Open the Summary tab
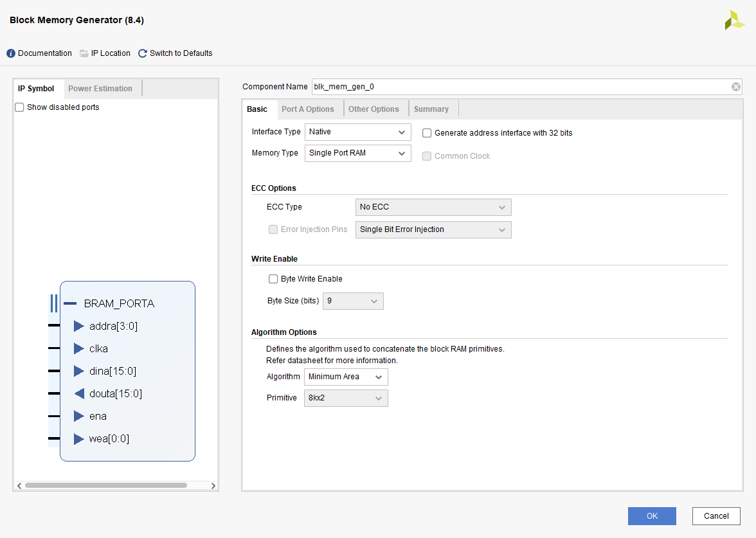This screenshot has height=538, width=756. 431,109
